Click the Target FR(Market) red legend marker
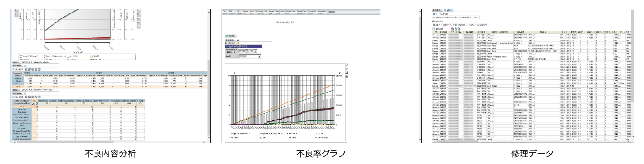 pos(21,56)
